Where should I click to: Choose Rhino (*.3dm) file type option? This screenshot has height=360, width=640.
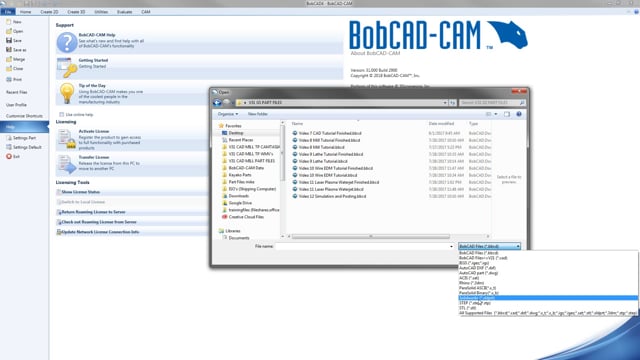click(471, 283)
